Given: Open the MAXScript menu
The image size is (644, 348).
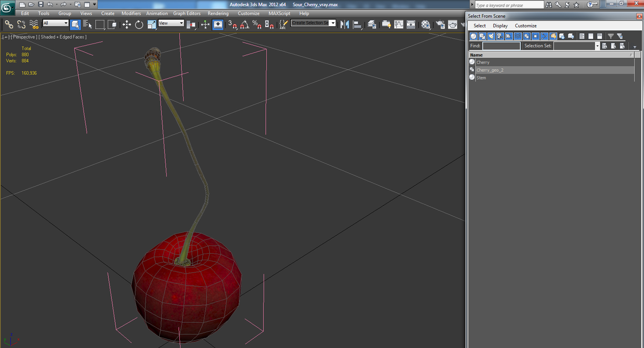Looking at the screenshot, I should tap(279, 13).
